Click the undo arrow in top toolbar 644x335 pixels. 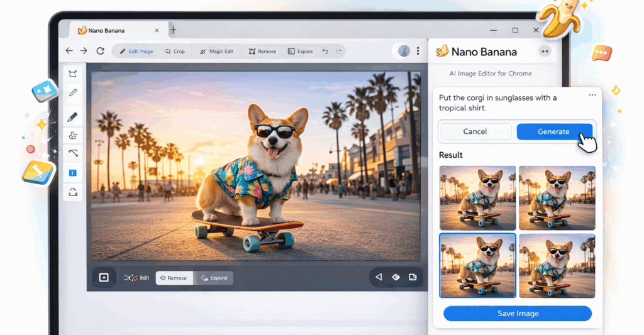[325, 52]
